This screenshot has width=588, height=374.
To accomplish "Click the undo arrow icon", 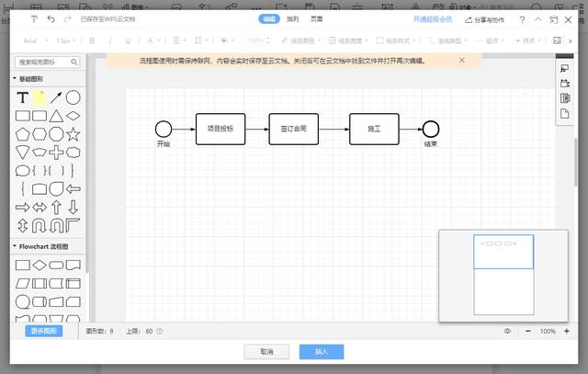I will point(51,18).
